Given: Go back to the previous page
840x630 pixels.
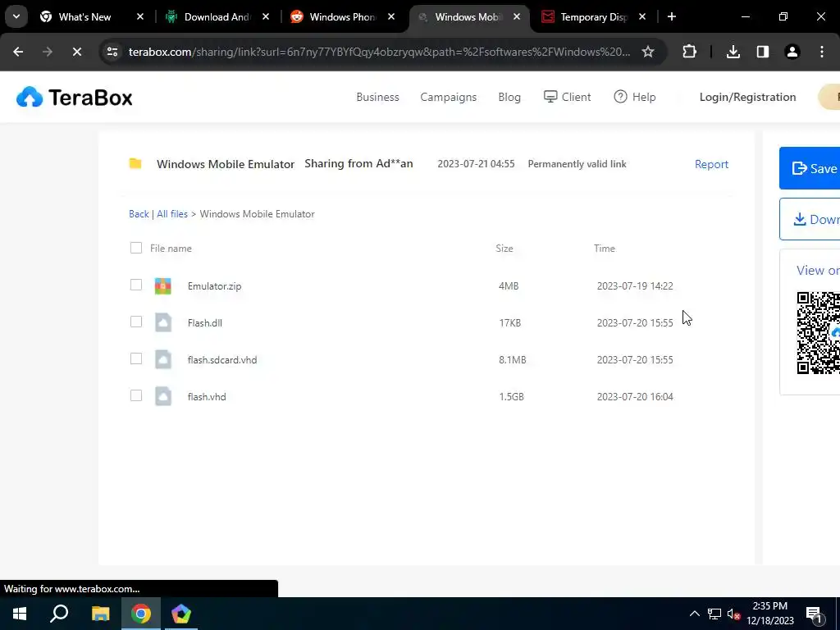Looking at the screenshot, I should click(18, 52).
